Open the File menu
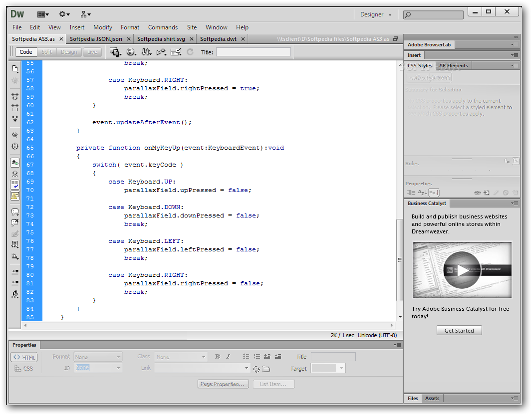Screen dimensions: 532x415 [x=17, y=27]
